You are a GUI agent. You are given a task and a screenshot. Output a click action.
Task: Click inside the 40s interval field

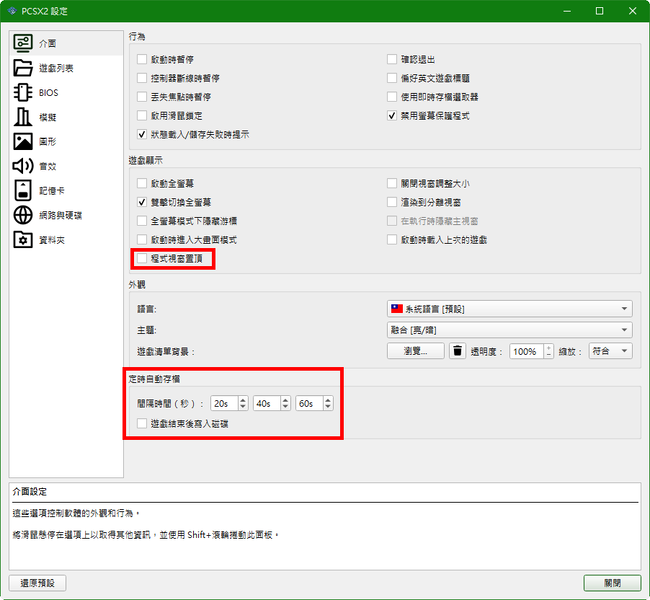coord(267,403)
